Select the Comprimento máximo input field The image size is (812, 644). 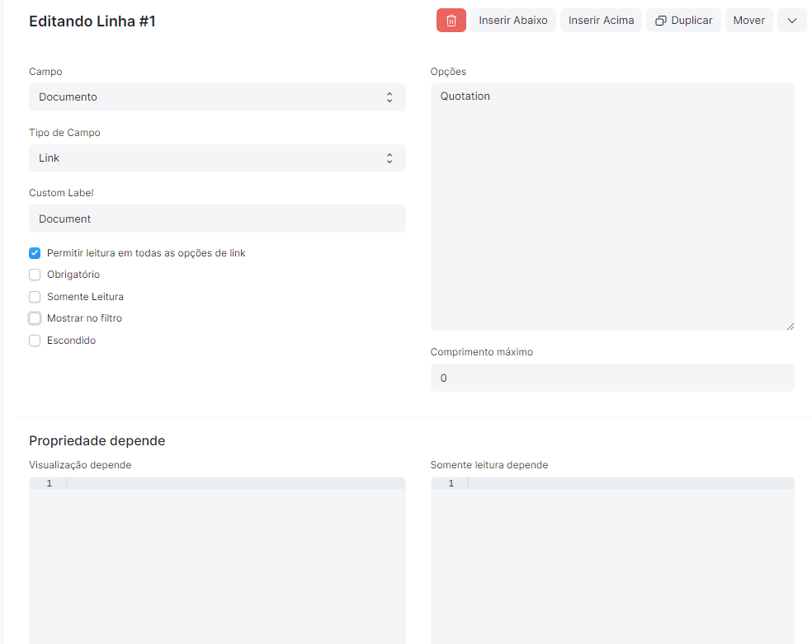612,378
